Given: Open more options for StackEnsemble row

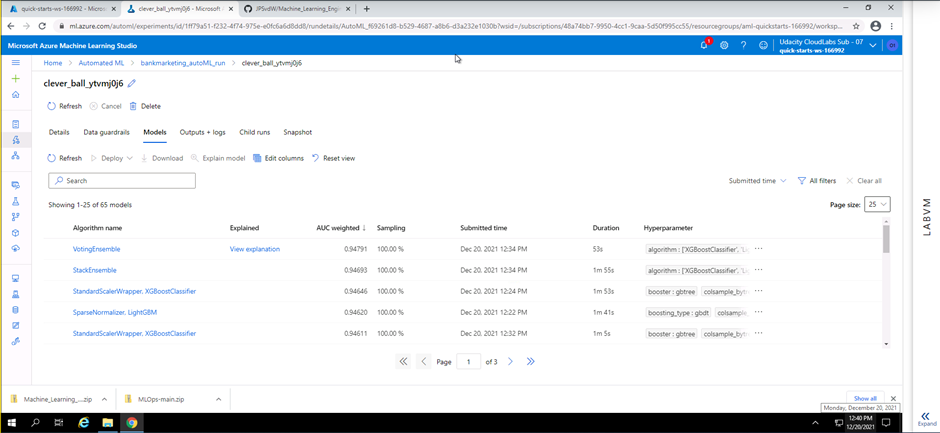Looking at the screenshot, I should (x=758, y=270).
